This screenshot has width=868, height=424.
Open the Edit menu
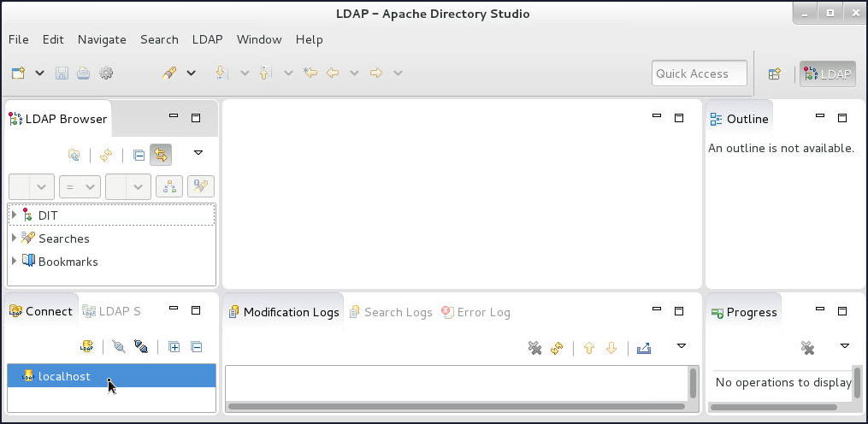53,40
